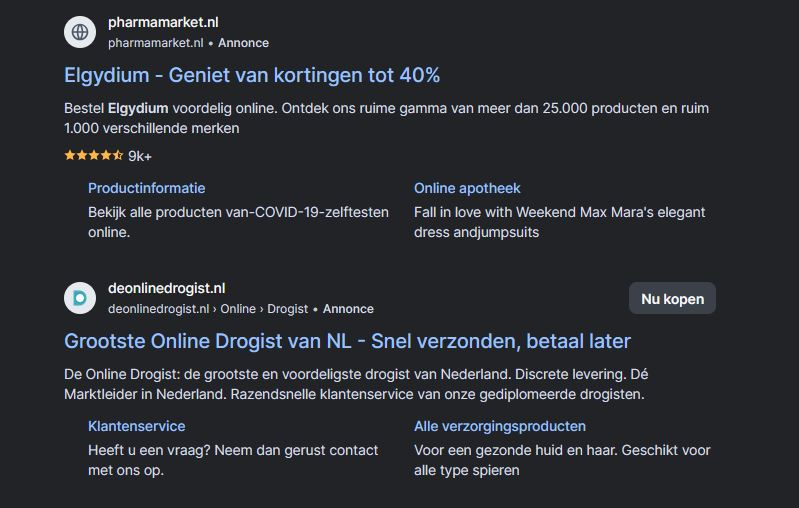Viewport: 799px width, 508px height.
Task: Open the Elgydium discount ad headline
Action: [252, 75]
